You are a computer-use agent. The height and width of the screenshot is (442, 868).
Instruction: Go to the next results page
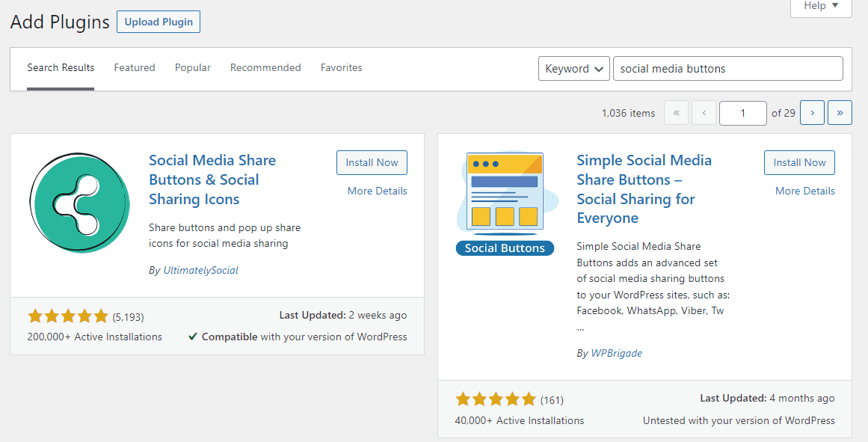coord(812,112)
